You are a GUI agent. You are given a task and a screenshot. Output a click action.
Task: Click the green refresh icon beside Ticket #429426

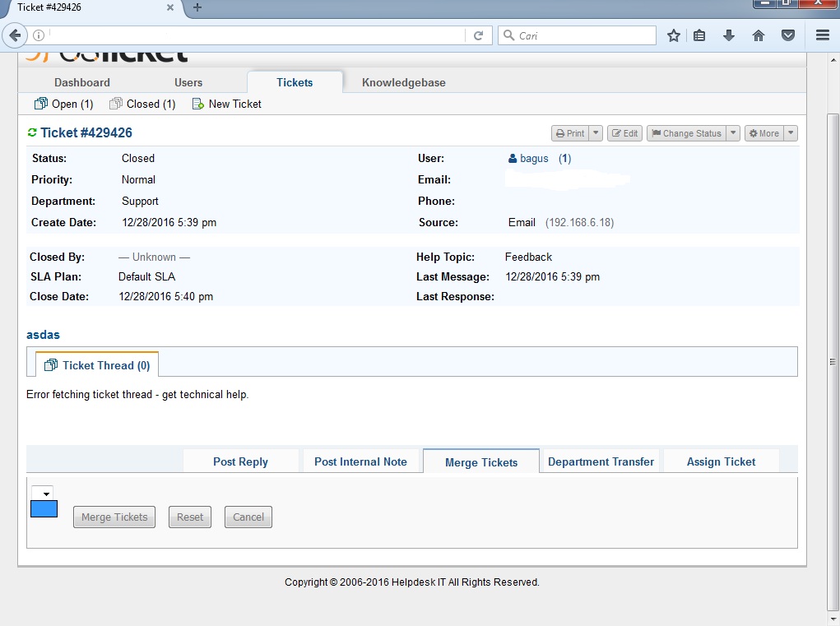point(32,133)
